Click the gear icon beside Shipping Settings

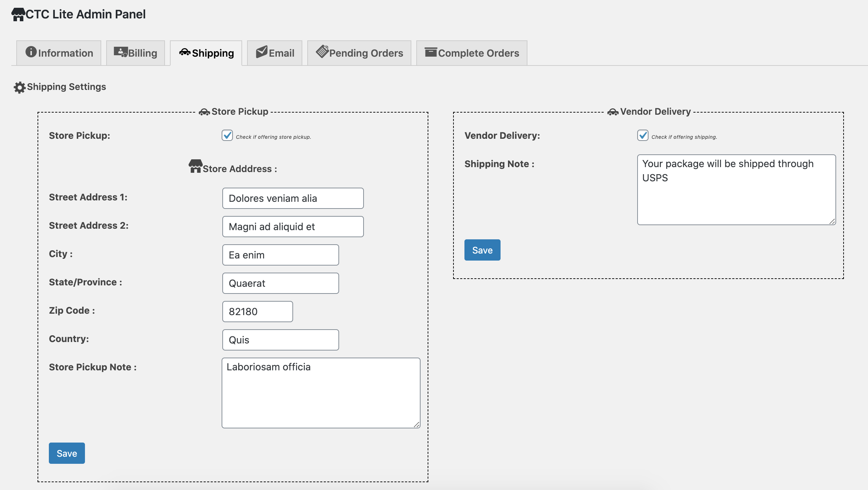coord(20,87)
